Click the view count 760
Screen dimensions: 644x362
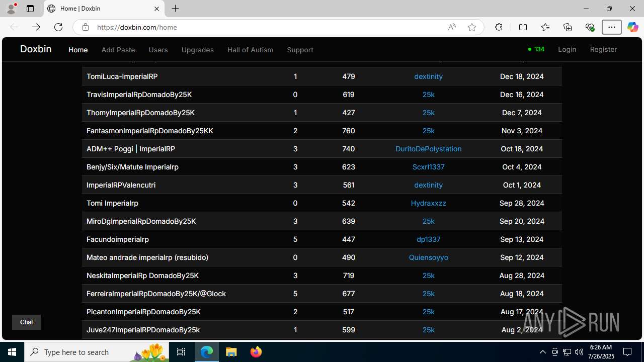coord(348,131)
